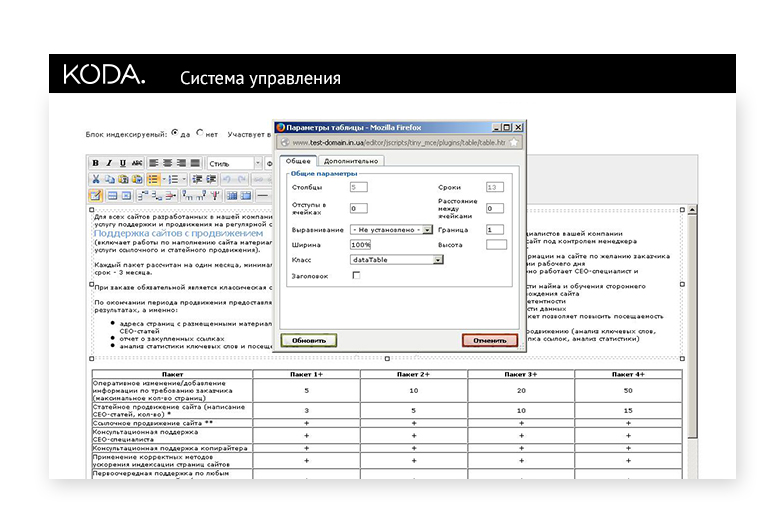Insert column before icon
This screenshot has height=526, width=782.
pyautogui.click(x=188, y=195)
